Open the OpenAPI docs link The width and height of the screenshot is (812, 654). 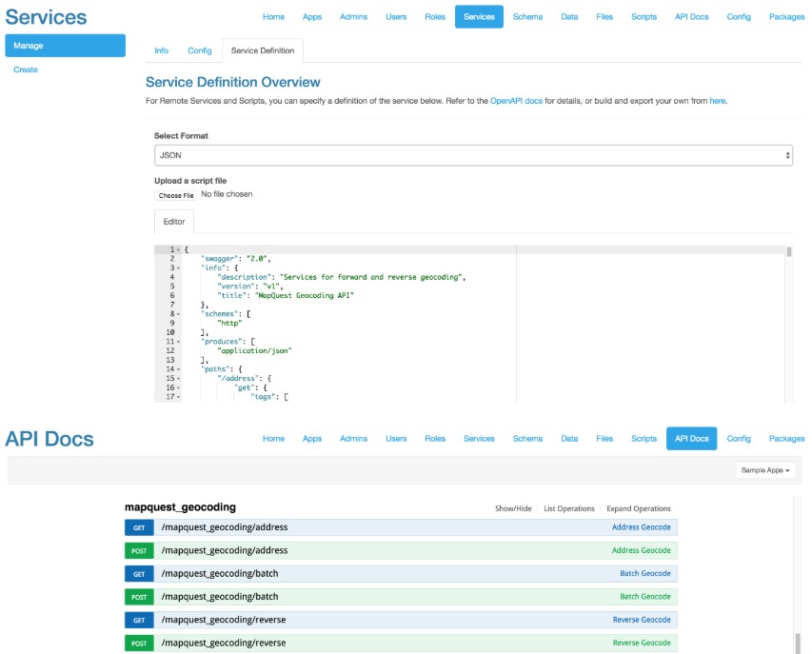pos(516,100)
